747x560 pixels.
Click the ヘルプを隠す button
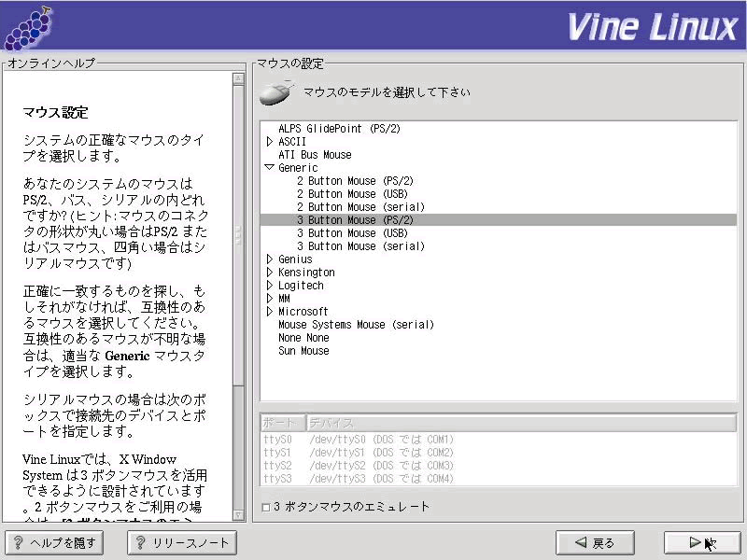click(54, 543)
